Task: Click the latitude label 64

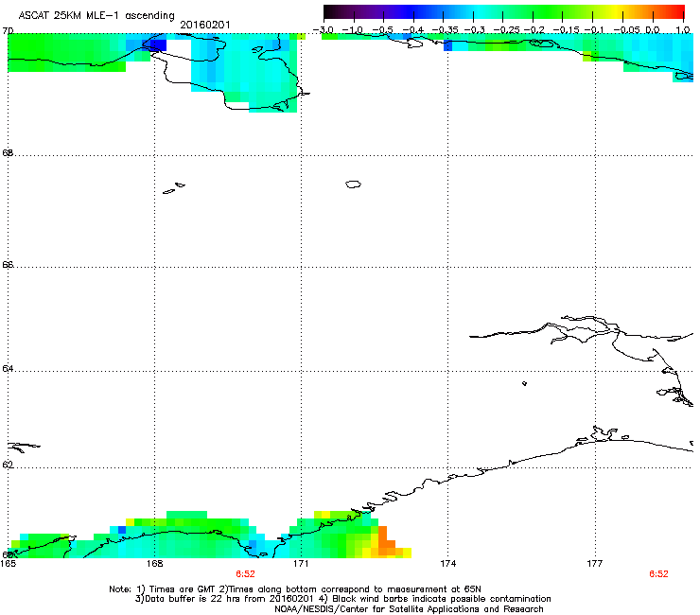Action: (x=8, y=369)
